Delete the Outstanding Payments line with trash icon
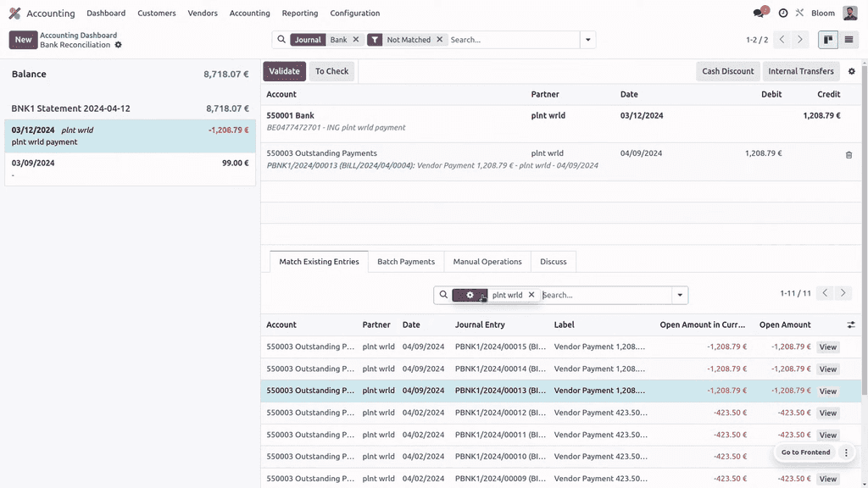The image size is (868, 488). point(849,155)
